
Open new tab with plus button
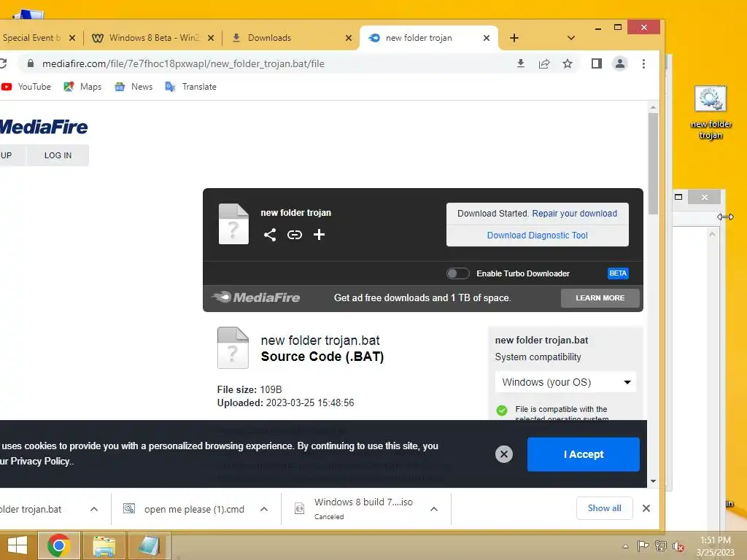click(x=514, y=38)
